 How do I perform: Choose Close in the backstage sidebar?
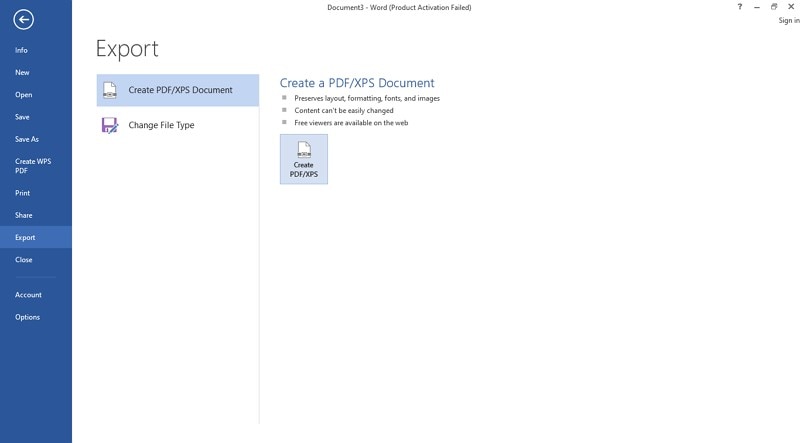tap(36, 260)
